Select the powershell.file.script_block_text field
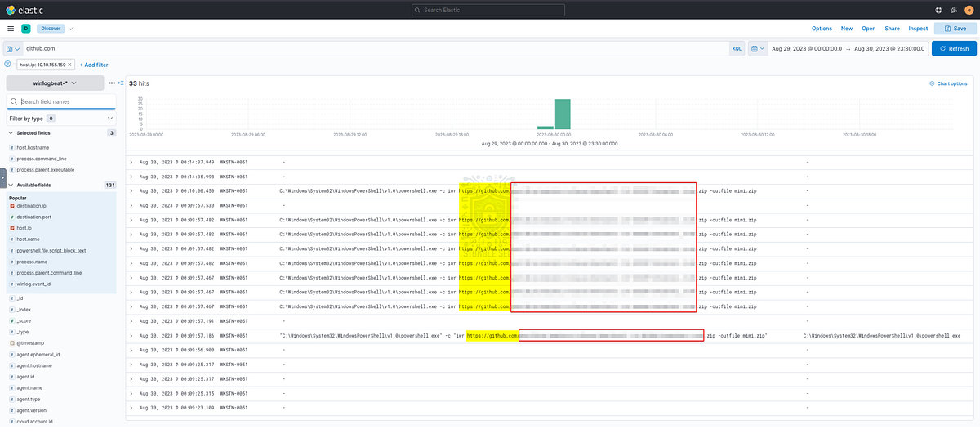 [52, 251]
